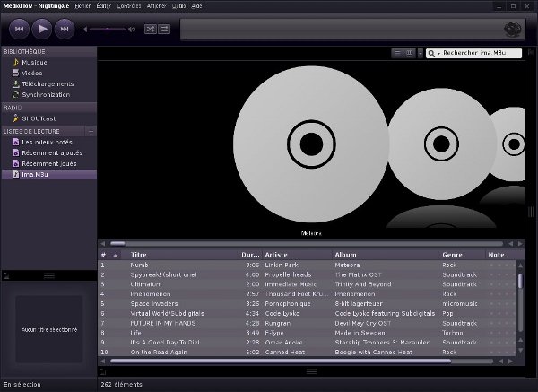Open the Vidéos library
The height and width of the screenshot is (392, 538).
(x=32, y=73)
